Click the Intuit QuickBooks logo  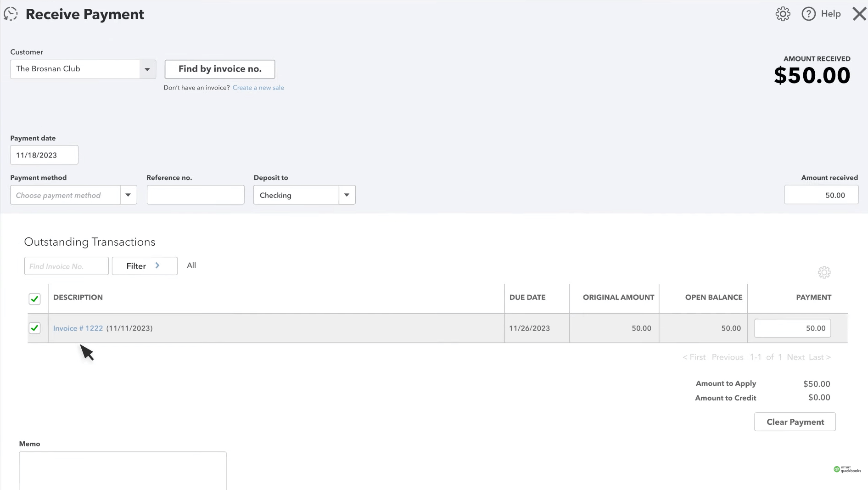click(847, 469)
